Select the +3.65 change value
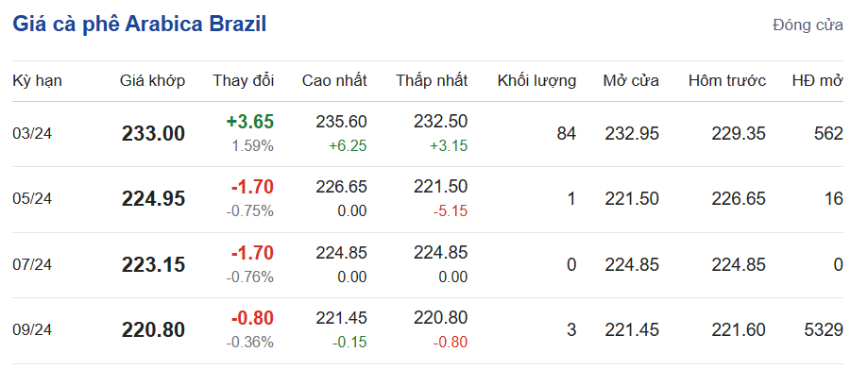 click(x=249, y=122)
